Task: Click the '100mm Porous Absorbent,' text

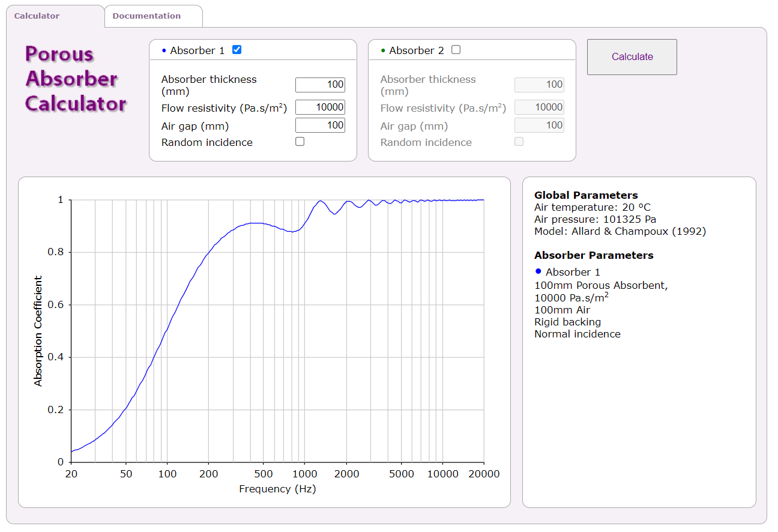Action: [601, 285]
